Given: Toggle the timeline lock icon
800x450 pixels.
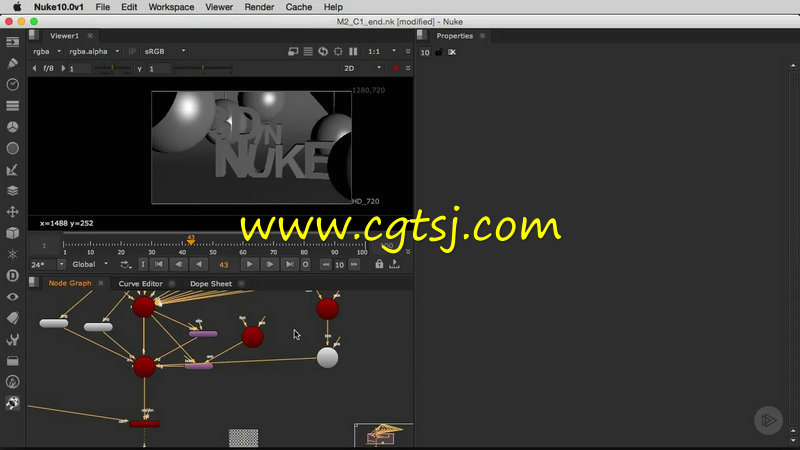Looking at the screenshot, I should click(x=379, y=264).
